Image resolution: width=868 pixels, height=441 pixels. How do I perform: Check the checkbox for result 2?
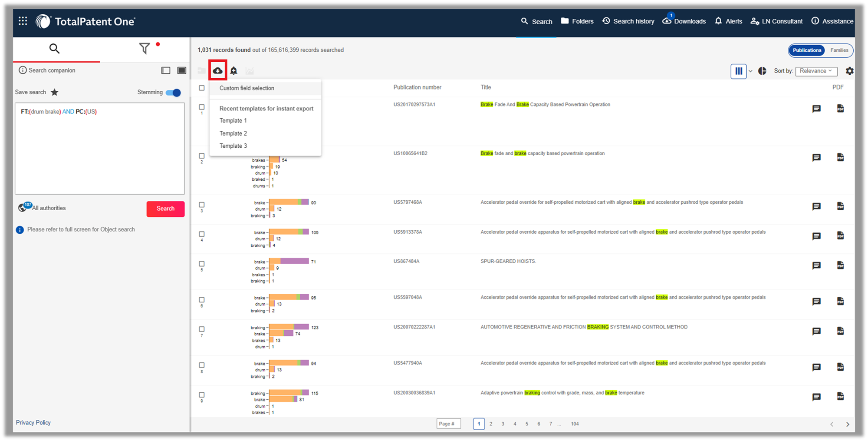pos(202,156)
